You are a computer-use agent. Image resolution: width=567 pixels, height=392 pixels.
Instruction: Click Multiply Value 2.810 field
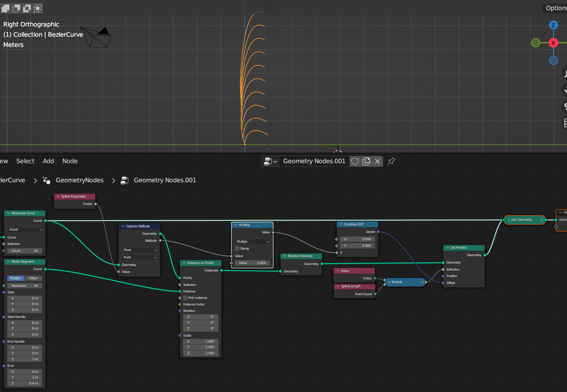(252, 263)
